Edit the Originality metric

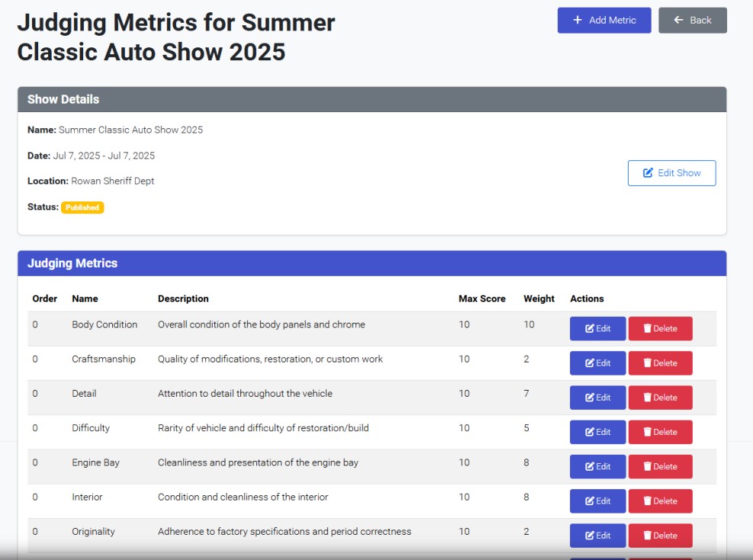pyautogui.click(x=597, y=535)
